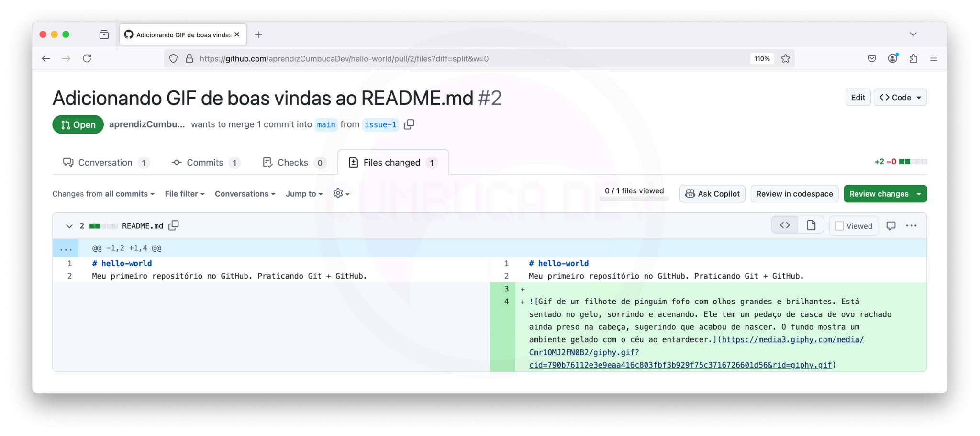Open Changes from all commits dropdown
Image resolution: width=980 pixels, height=436 pixels.
point(103,194)
